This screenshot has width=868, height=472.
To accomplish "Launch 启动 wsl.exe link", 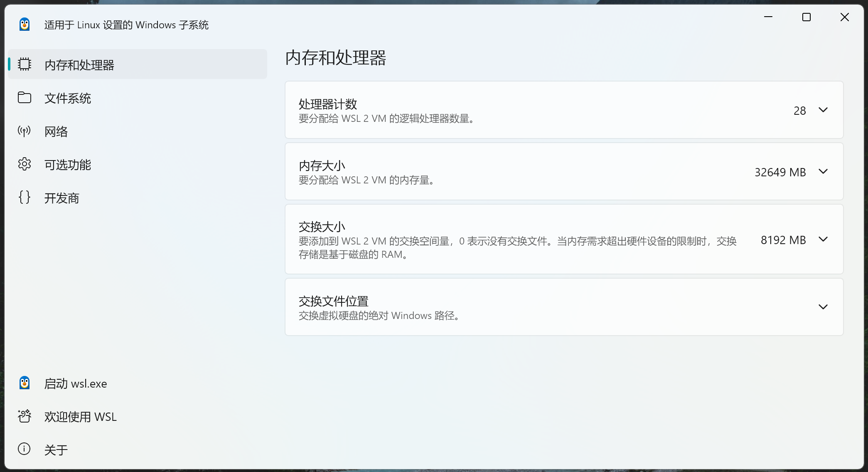I will coord(76,383).
